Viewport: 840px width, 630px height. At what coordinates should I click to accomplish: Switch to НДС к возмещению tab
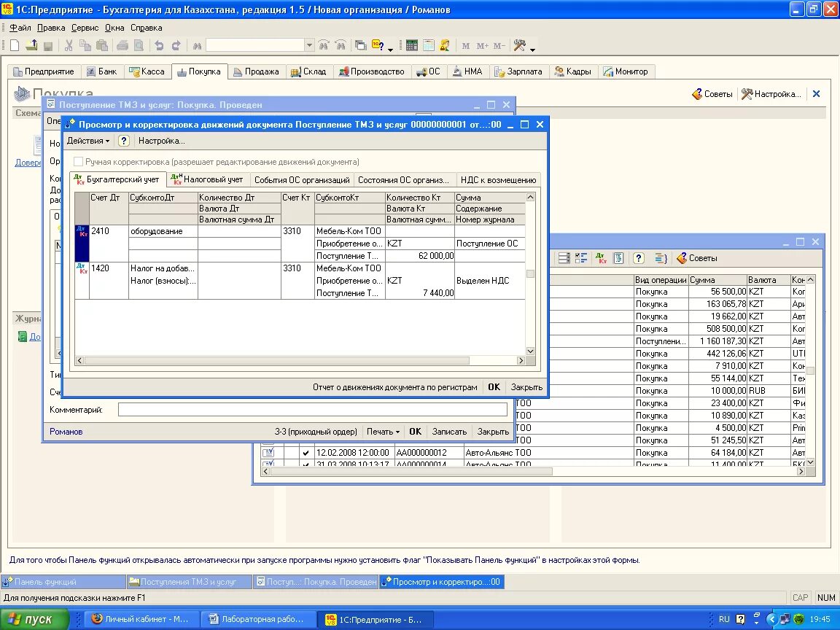[498, 180]
